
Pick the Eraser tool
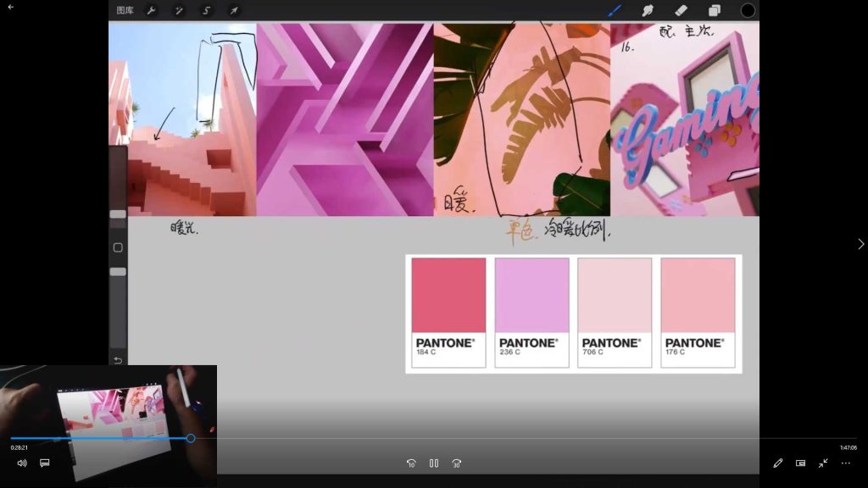click(681, 11)
